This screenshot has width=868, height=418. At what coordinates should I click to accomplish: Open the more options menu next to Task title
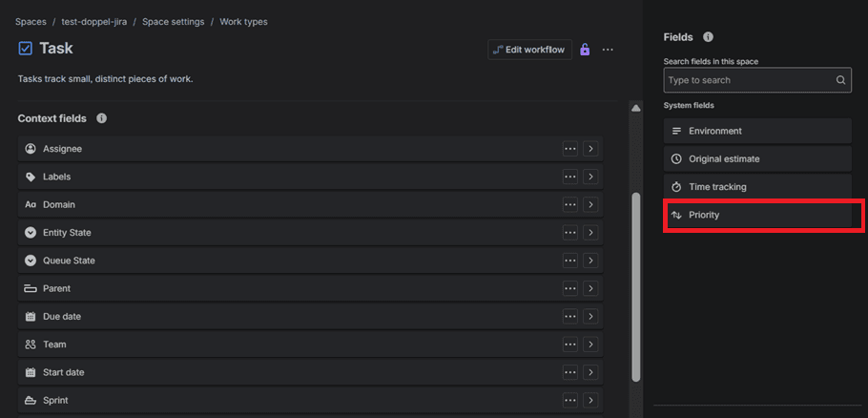(x=608, y=50)
